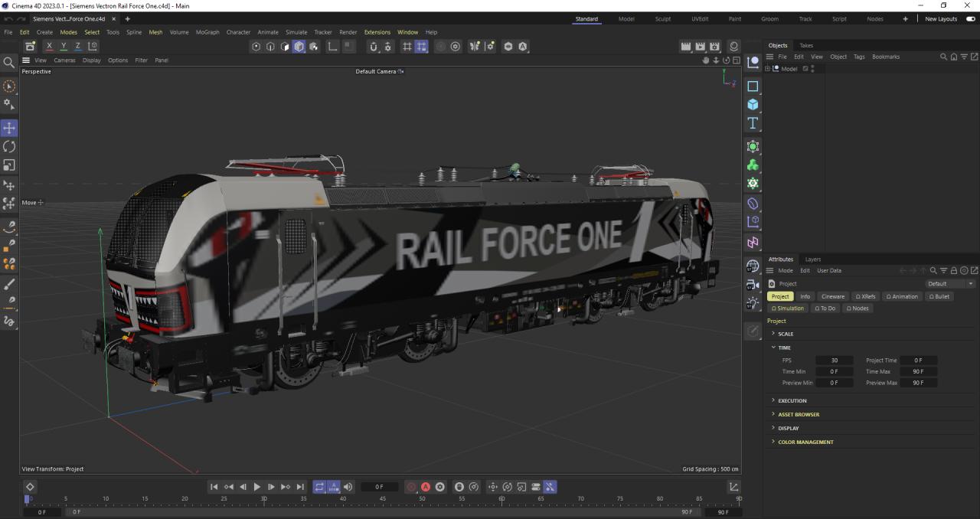This screenshot has height=519, width=980.
Task: Select the Text spline tool icon
Action: (753, 123)
